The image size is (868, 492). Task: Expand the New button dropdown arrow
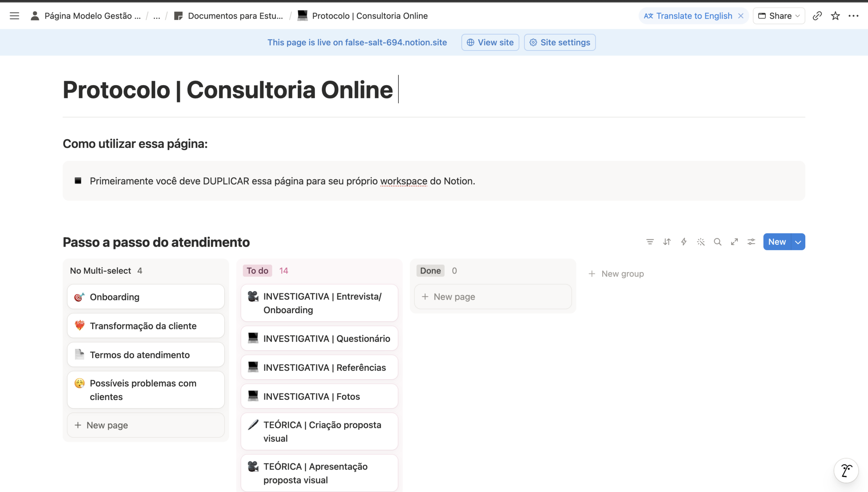click(798, 242)
